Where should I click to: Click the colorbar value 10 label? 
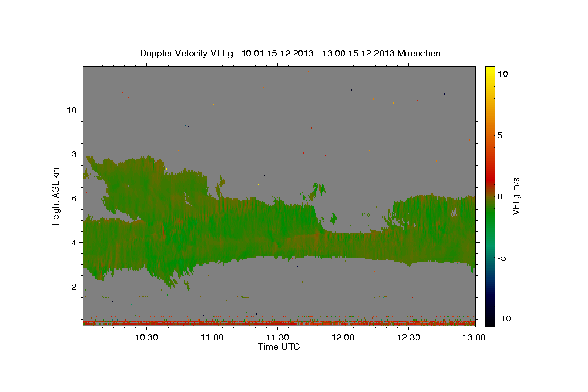[503, 74]
